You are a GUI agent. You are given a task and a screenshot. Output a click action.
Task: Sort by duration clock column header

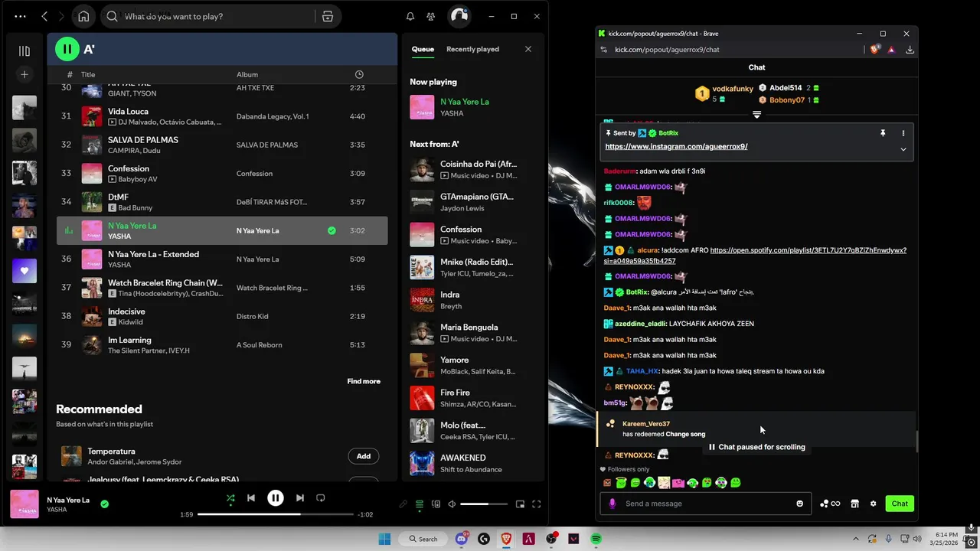359,74
